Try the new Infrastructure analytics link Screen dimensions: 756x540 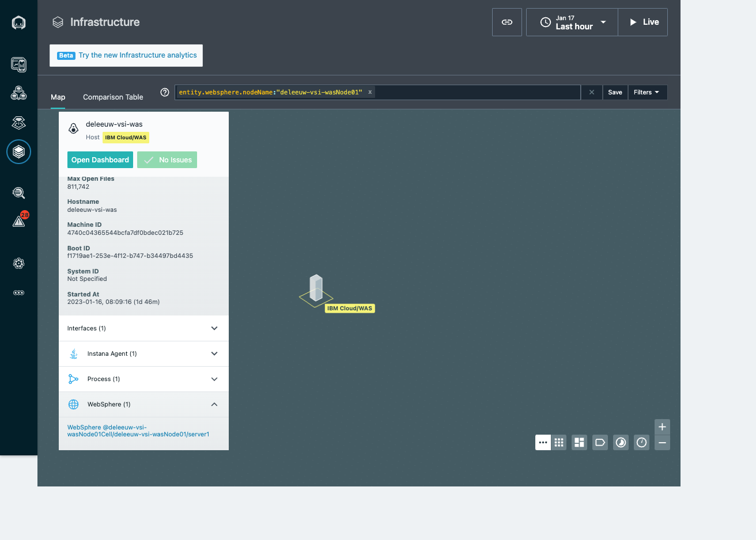[x=138, y=55]
